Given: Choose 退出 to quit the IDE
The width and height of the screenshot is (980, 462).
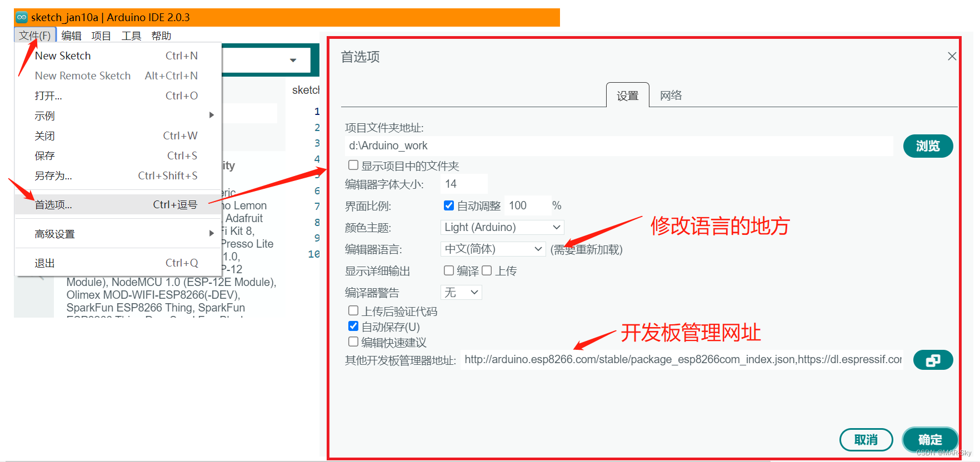Looking at the screenshot, I should click(x=118, y=263).
